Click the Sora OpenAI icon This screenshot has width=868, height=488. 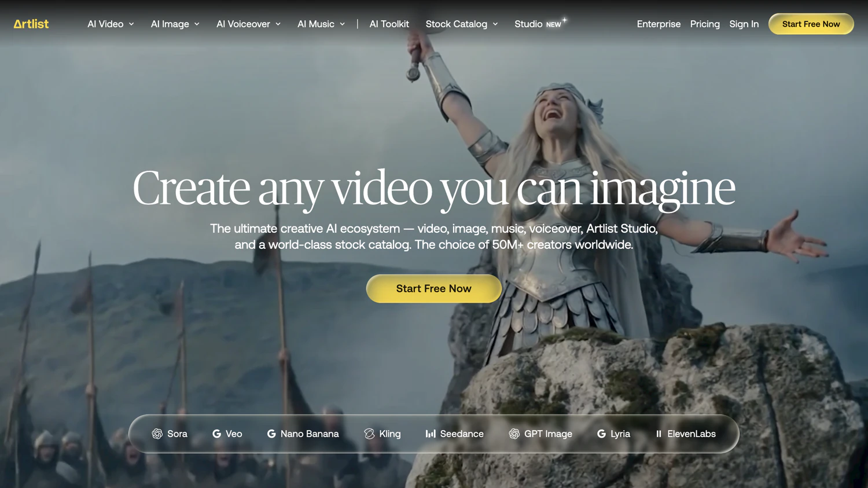click(157, 434)
